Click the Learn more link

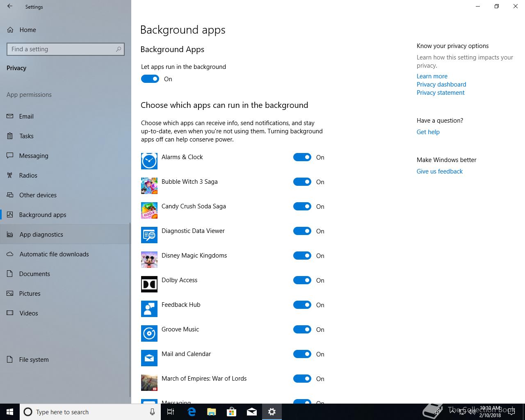pyautogui.click(x=432, y=76)
